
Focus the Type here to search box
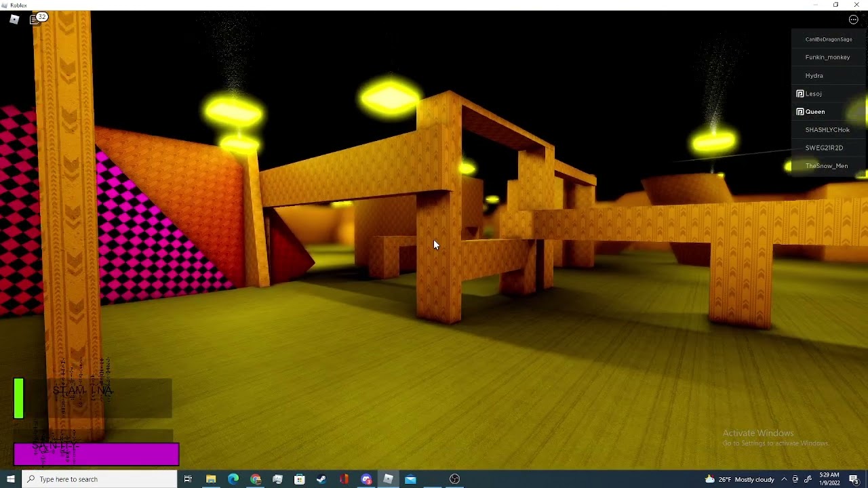pos(99,479)
